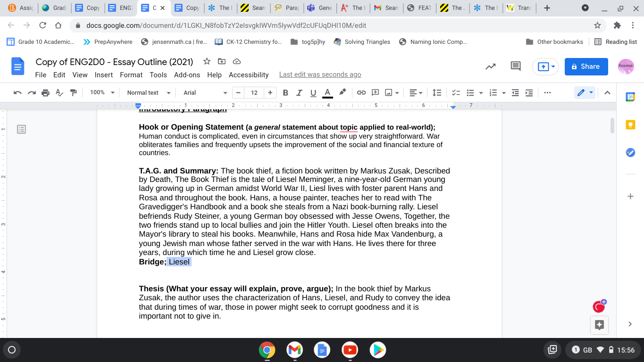This screenshot has height=362, width=644.
Task: Click the Undo arrow icon
Action: click(x=17, y=93)
